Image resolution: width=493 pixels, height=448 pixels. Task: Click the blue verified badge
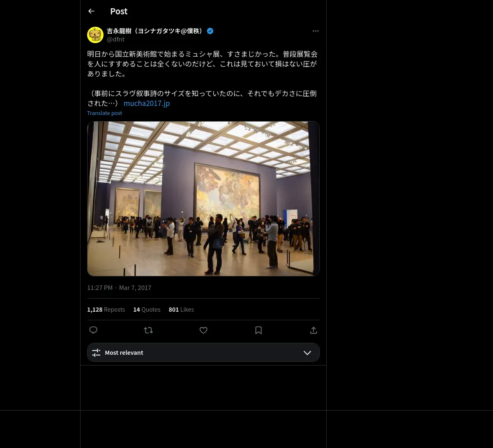[x=210, y=31]
